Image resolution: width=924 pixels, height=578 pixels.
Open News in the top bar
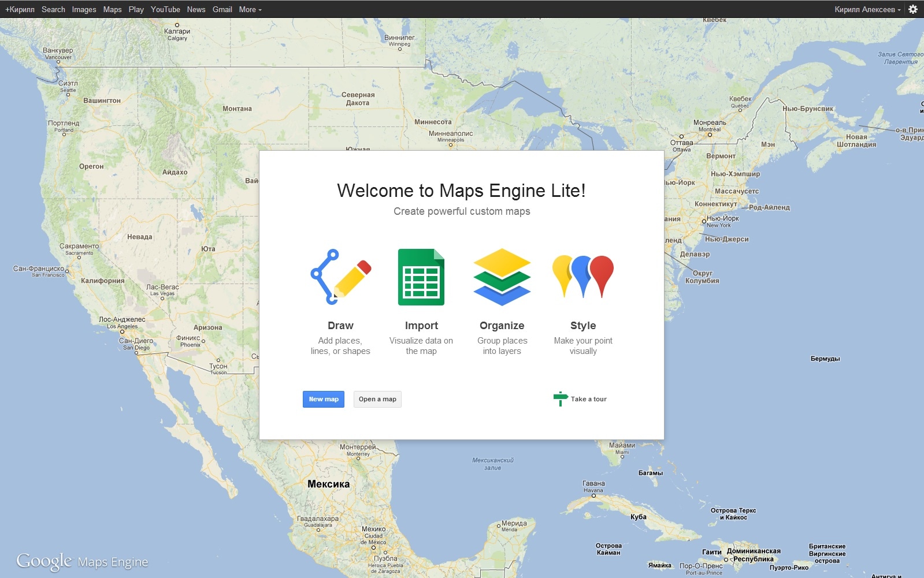(x=196, y=9)
